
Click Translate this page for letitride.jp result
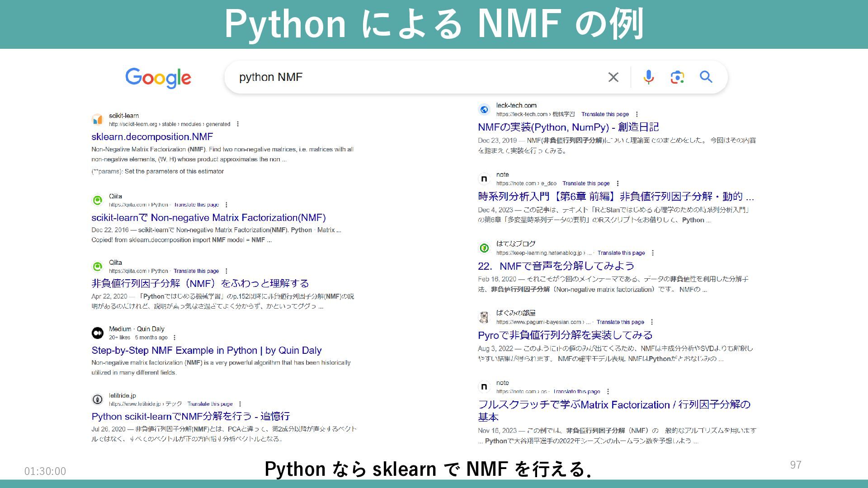(x=210, y=404)
